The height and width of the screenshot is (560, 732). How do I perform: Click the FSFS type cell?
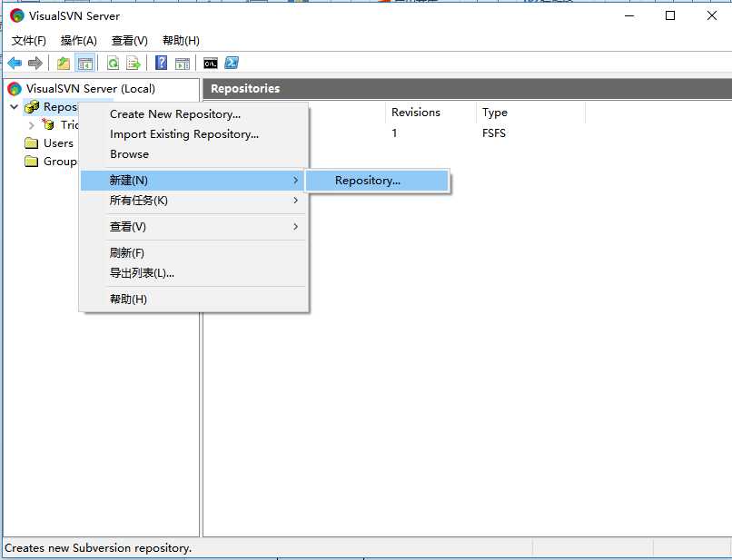tap(494, 133)
